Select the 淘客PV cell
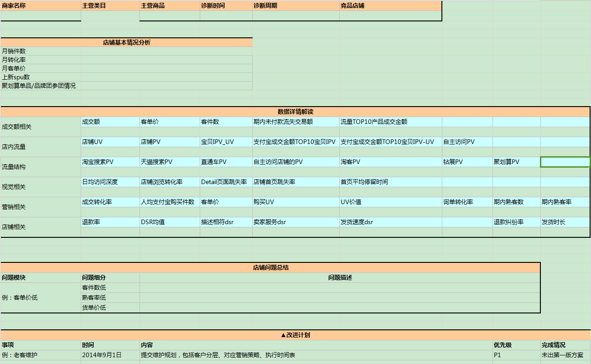This screenshot has width=591, height=364. coord(391,162)
